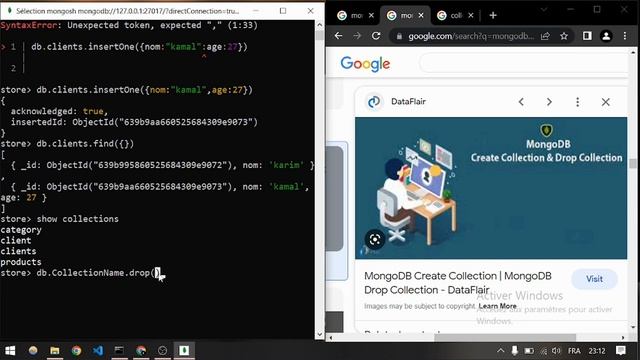This screenshot has width=640, height=360.
Task: Open the Windows notification center
Action: coord(621,351)
